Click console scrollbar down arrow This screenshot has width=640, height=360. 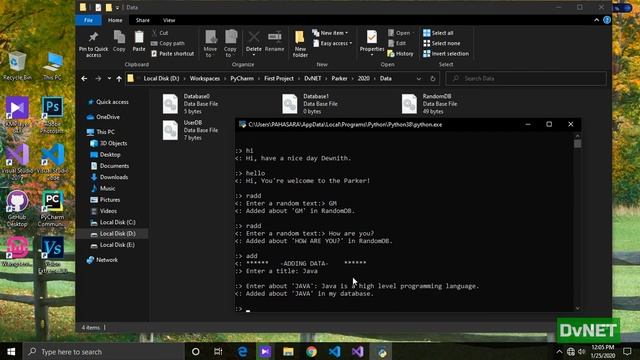coord(577,308)
